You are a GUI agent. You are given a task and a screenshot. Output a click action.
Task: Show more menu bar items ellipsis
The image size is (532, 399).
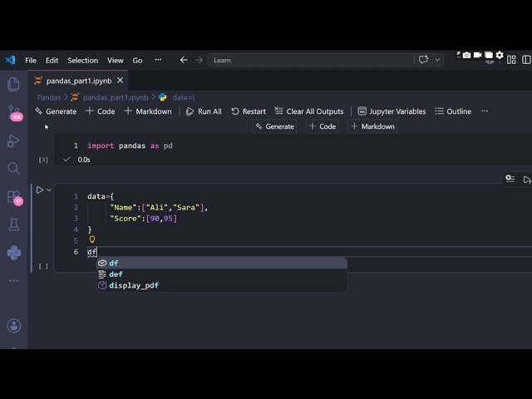tap(158, 60)
